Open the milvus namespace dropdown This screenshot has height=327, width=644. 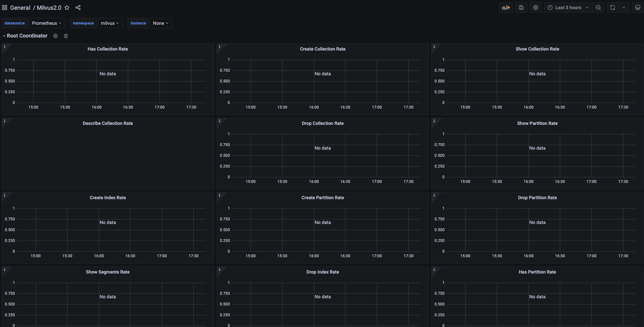110,23
